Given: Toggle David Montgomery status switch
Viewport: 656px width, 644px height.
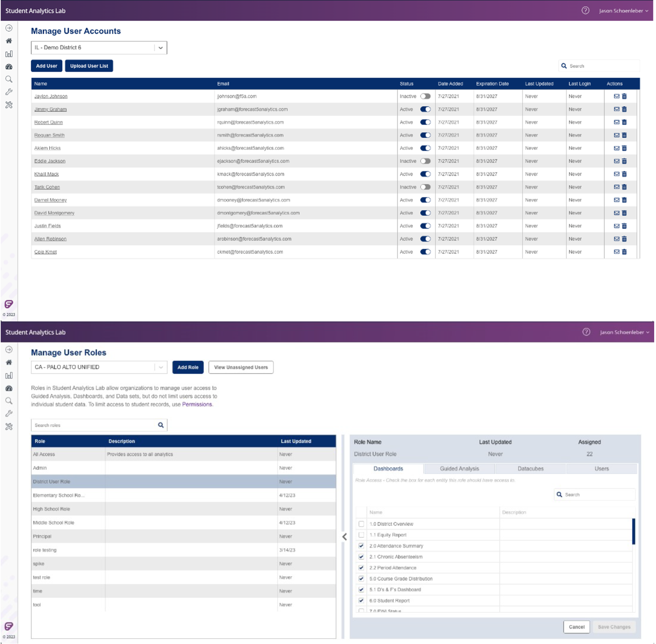Looking at the screenshot, I should (x=425, y=213).
